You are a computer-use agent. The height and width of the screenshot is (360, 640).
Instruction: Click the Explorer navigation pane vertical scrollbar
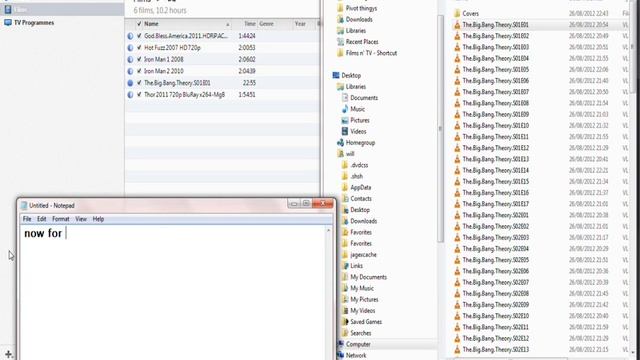click(x=440, y=129)
